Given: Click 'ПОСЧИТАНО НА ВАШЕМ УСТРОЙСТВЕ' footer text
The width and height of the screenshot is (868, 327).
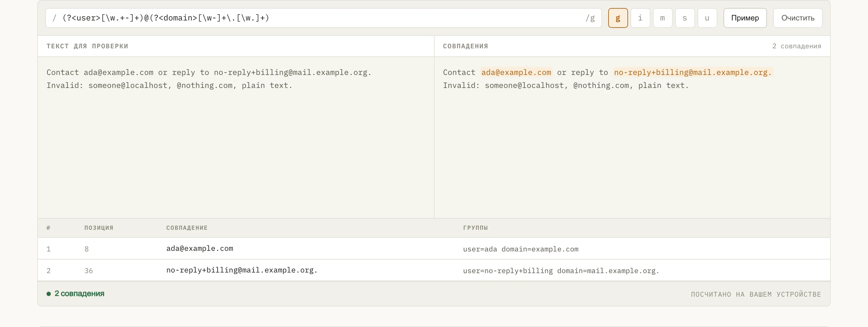Looking at the screenshot, I should point(756,294).
